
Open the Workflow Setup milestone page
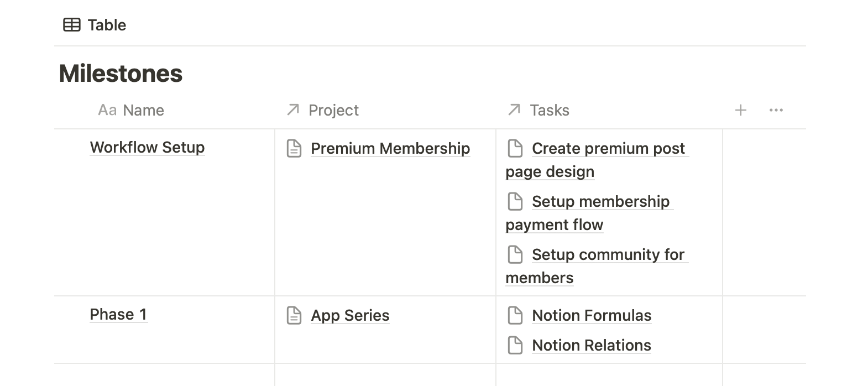[147, 148]
